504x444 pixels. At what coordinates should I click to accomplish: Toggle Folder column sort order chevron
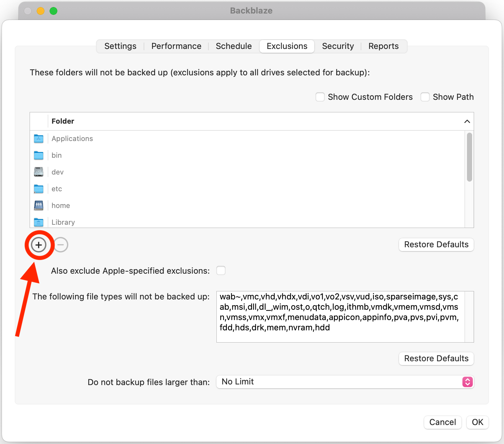(467, 121)
